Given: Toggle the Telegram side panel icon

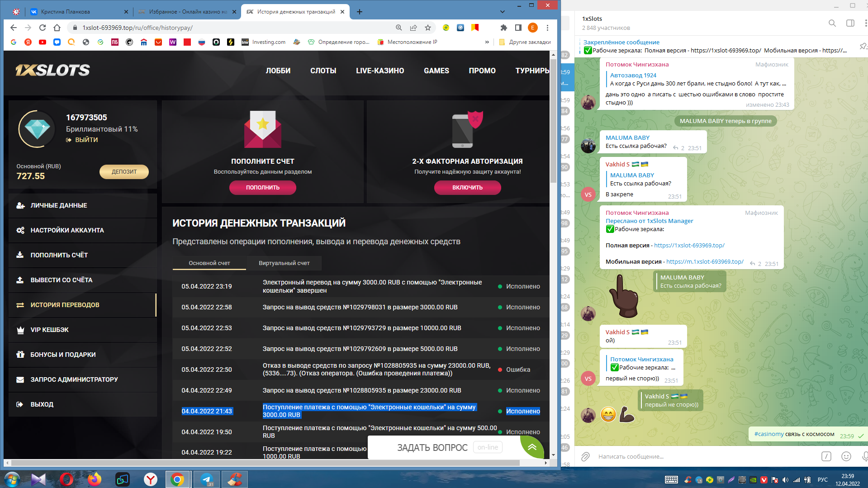Looking at the screenshot, I should [850, 23].
